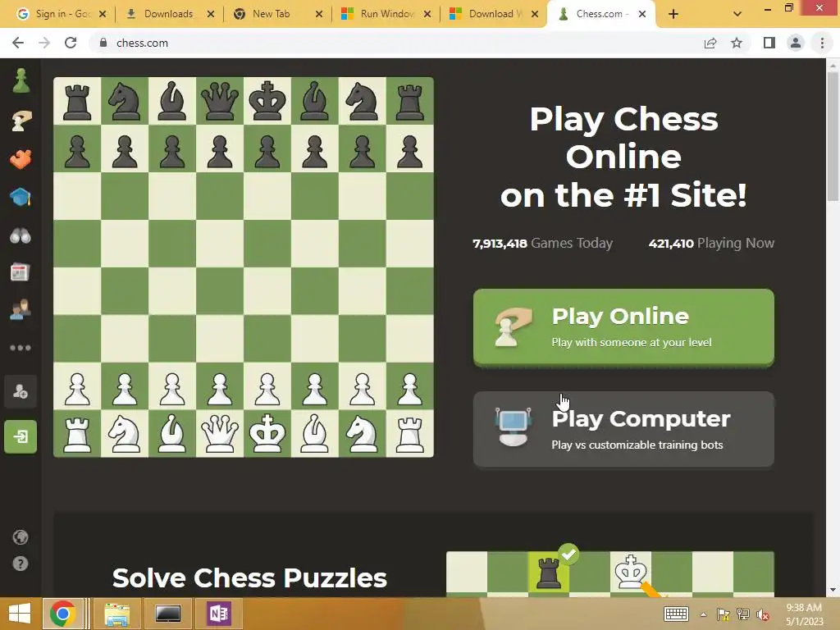Open the Play menu icon in sidebar
Image resolution: width=840 pixels, height=630 pixels.
pos(21,121)
